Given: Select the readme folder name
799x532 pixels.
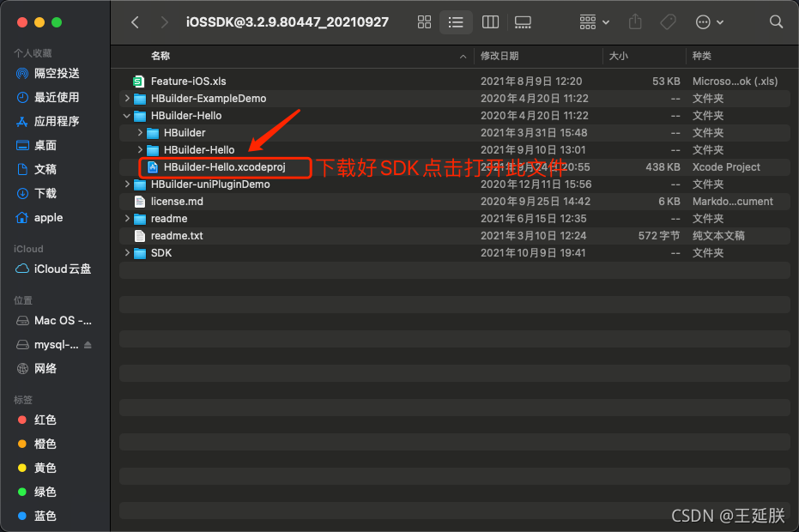Looking at the screenshot, I should click(x=169, y=219).
